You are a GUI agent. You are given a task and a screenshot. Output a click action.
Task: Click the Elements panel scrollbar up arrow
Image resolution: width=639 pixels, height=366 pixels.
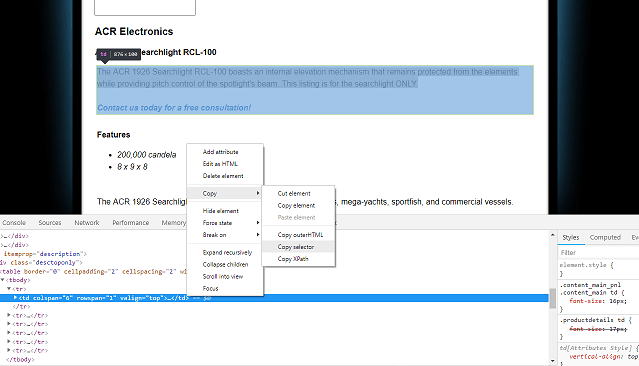point(553,235)
